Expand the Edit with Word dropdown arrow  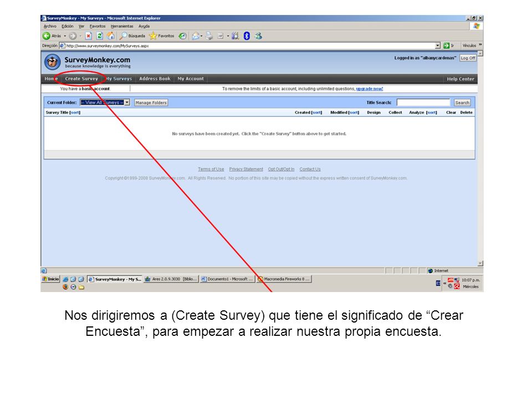pos(228,36)
